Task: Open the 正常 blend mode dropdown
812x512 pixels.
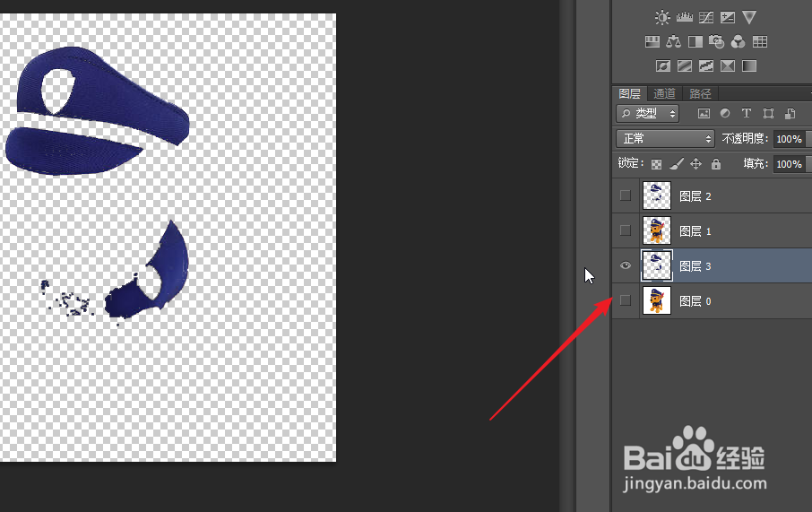Action: (665, 138)
